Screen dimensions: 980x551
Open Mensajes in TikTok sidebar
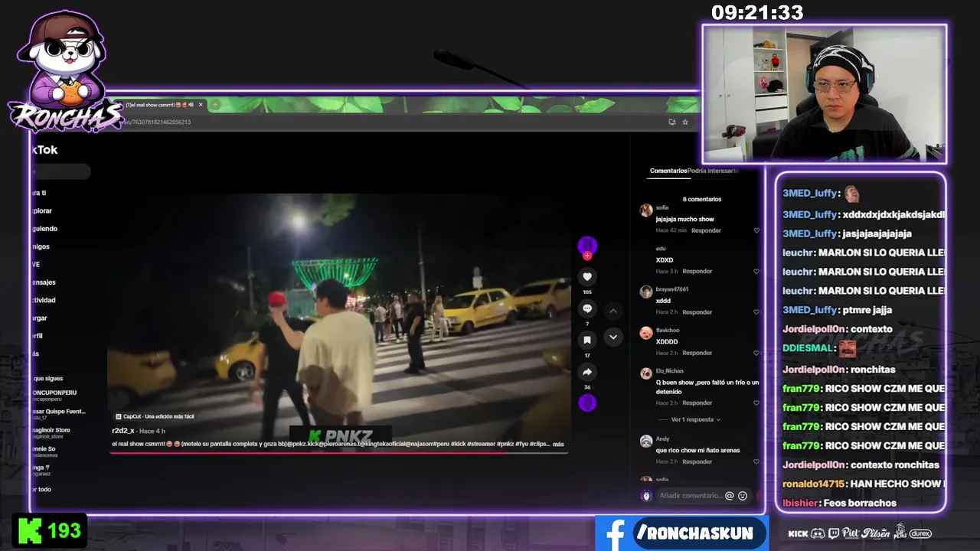44,282
